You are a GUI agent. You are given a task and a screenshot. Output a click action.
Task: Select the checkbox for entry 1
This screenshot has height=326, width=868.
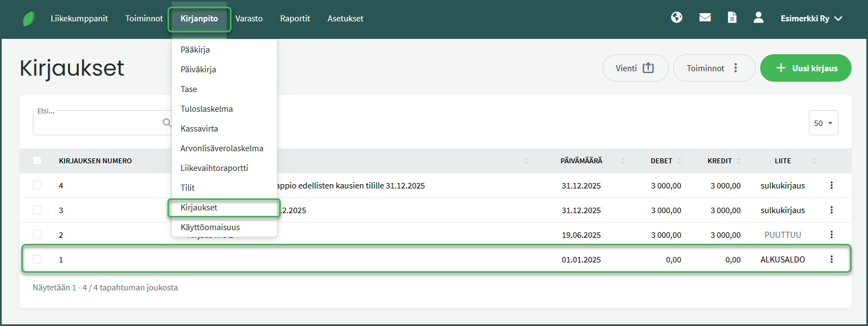37,259
